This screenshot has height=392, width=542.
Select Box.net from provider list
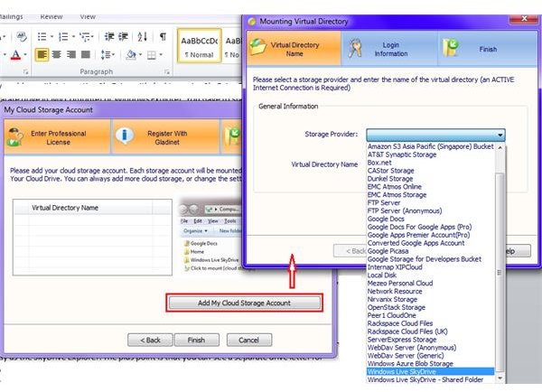pyautogui.click(x=430, y=163)
